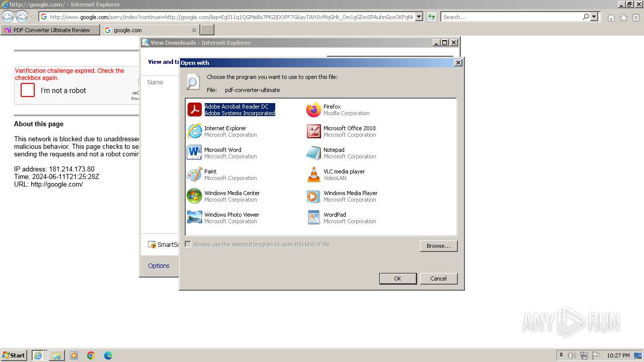Show hidden tray icons arrow
The width and height of the screenshot is (644, 362).
(x=561, y=355)
